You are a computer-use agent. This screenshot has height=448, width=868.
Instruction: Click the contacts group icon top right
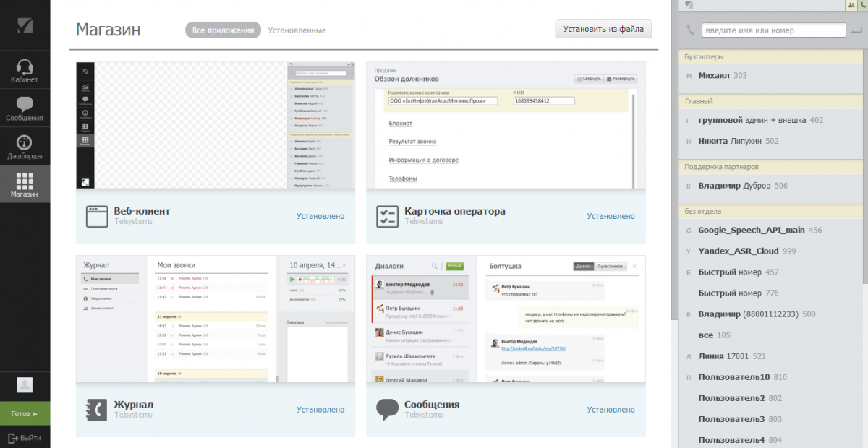851,5
